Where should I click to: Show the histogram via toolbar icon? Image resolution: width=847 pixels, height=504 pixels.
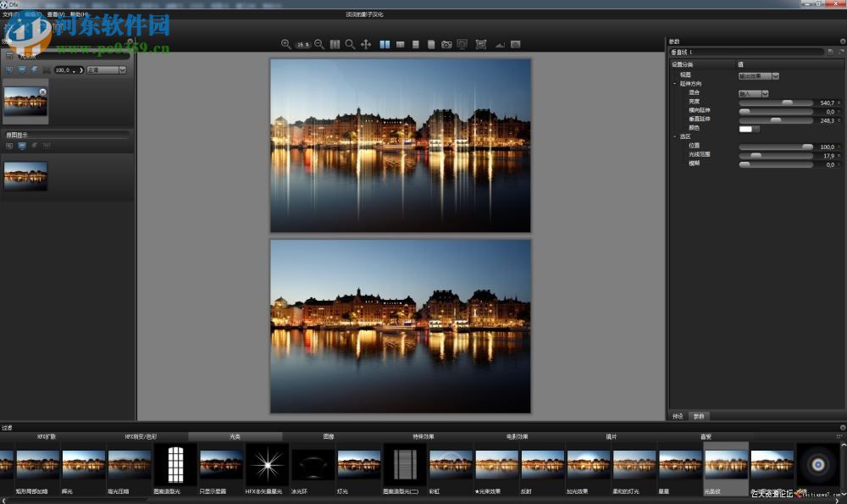click(x=499, y=44)
